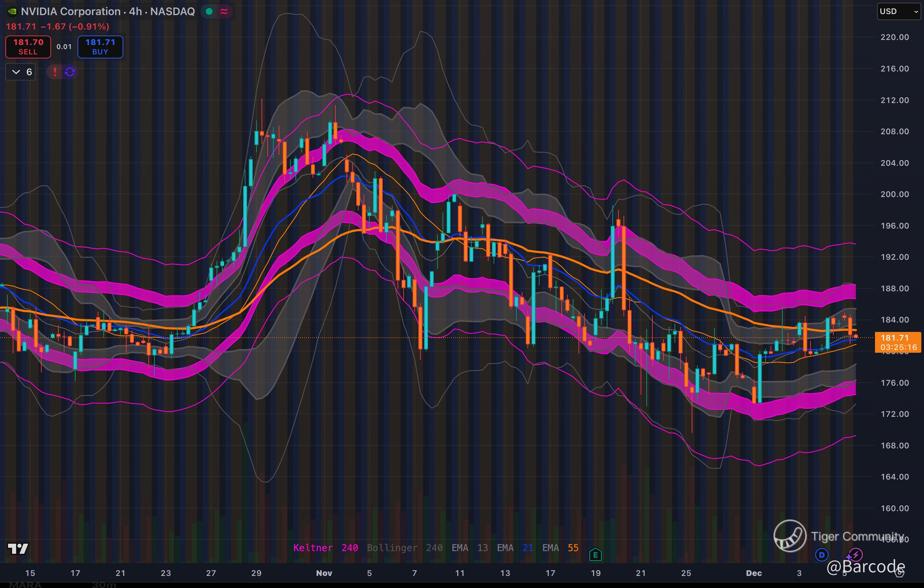Click the red exclamation warning icon
Viewport: 924px width, 588px height.
point(55,72)
